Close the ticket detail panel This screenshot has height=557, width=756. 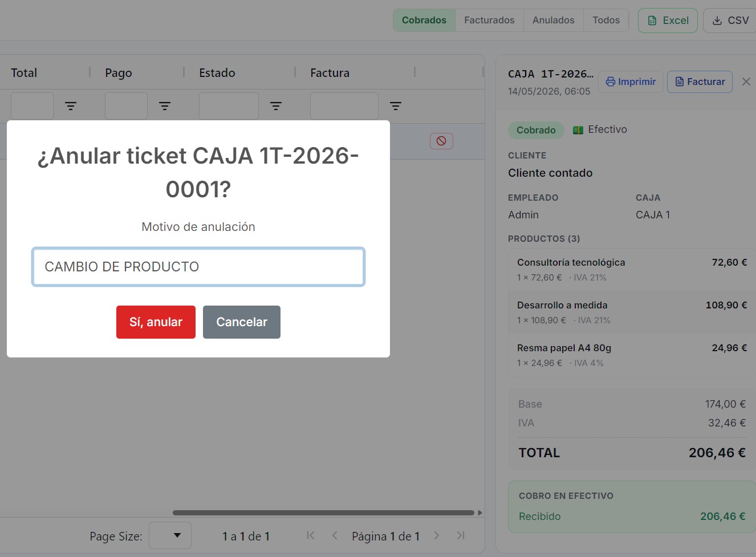[746, 82]
